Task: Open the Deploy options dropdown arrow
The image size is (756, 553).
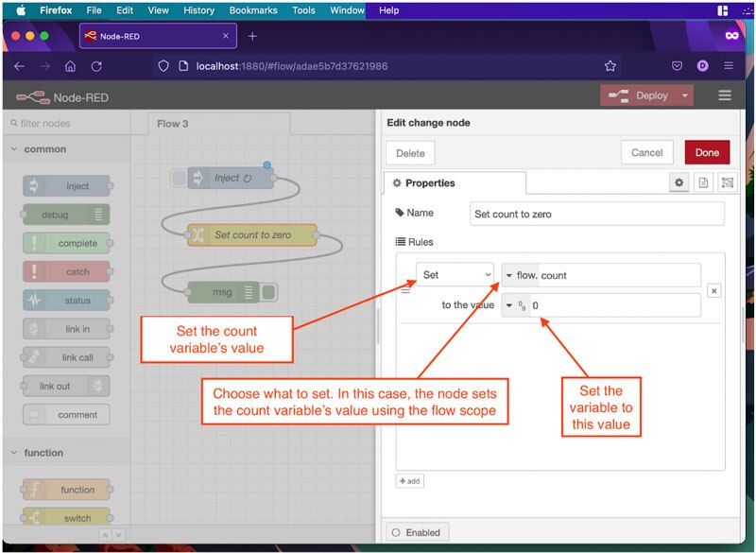Action: (x=683, y=95)
